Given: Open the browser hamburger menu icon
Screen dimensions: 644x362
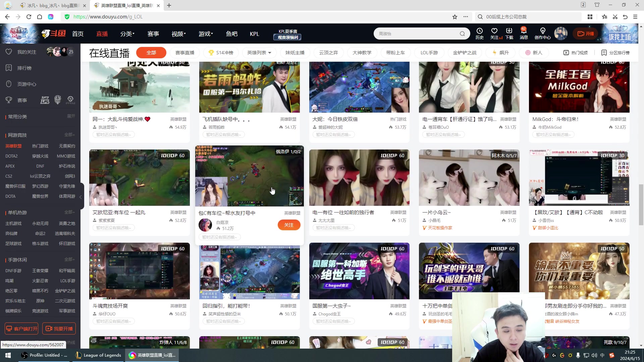Looking at the screenshot, I should coord(635,17).
